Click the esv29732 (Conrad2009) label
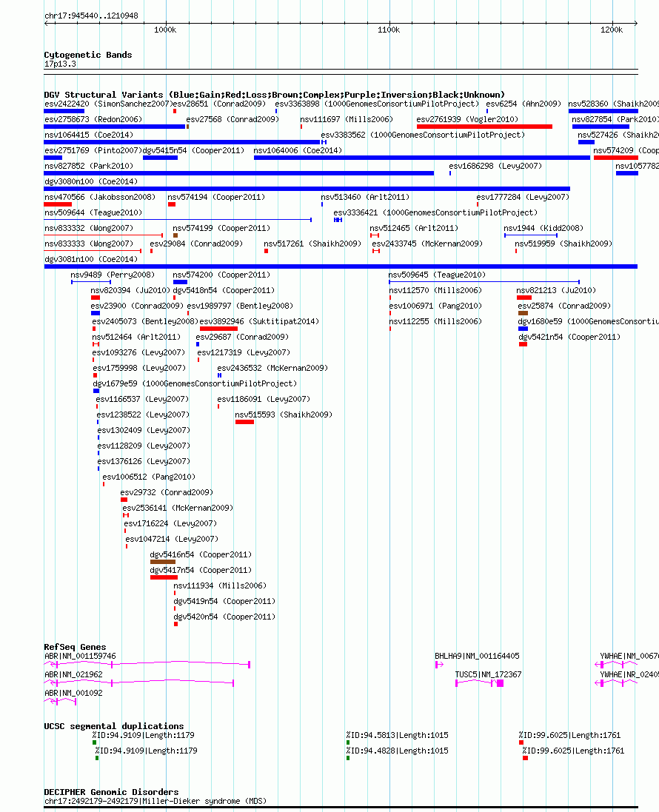This screenshot has width=659, height=812. point(167,492)
